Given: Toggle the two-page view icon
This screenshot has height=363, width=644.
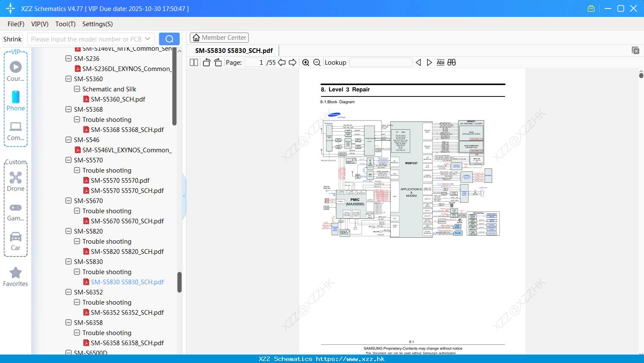Looking at the screenshot, I should (x=194, y=62).
